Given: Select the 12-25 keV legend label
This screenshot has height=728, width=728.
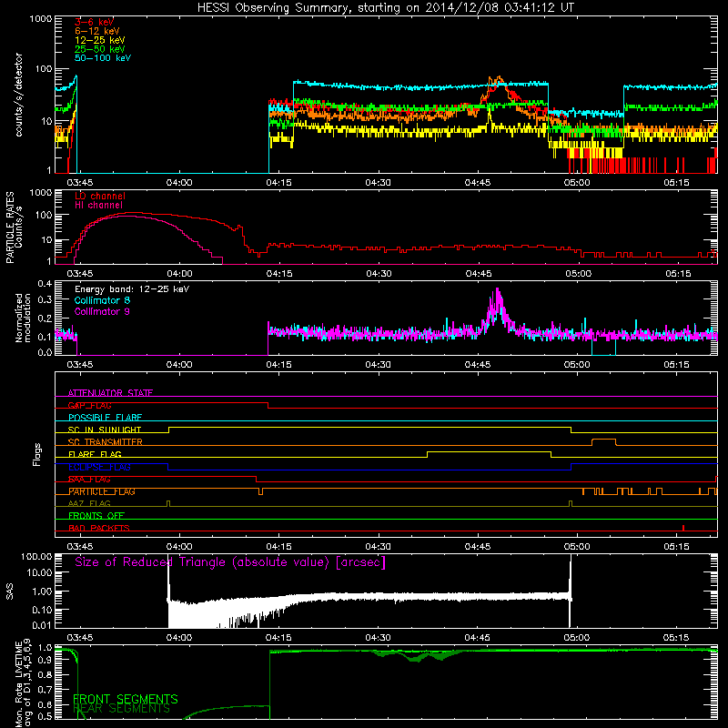Looking at the screenshot, I should tap(99, 40).
